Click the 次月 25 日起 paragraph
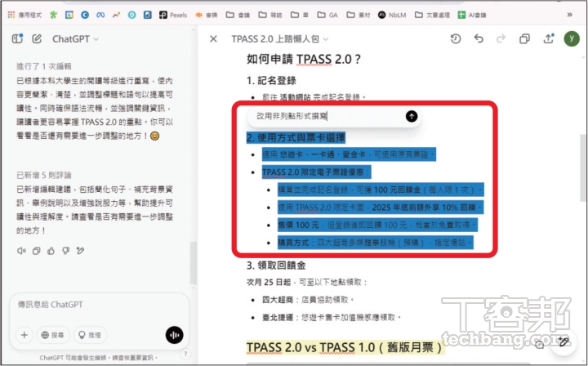The width and height of the screenshot is (588, 366). [307, 282]
